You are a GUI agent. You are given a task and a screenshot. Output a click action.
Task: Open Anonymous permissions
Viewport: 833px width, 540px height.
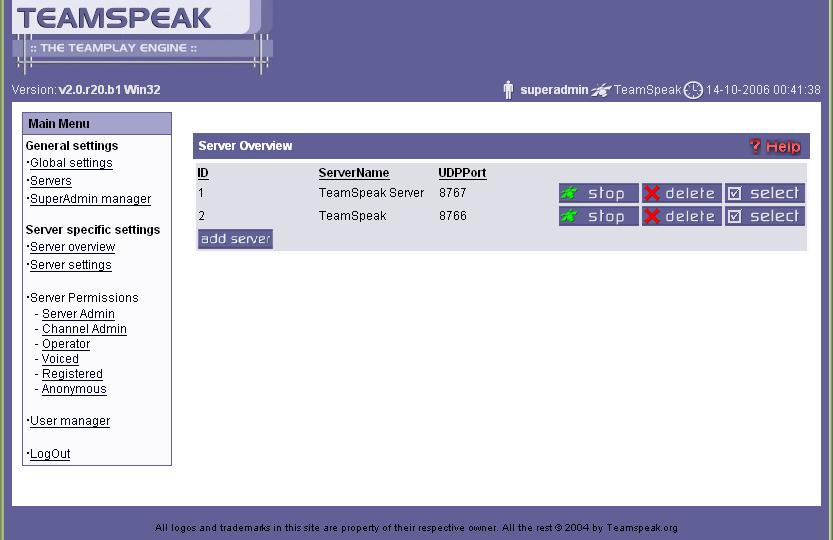coord(74,389)
